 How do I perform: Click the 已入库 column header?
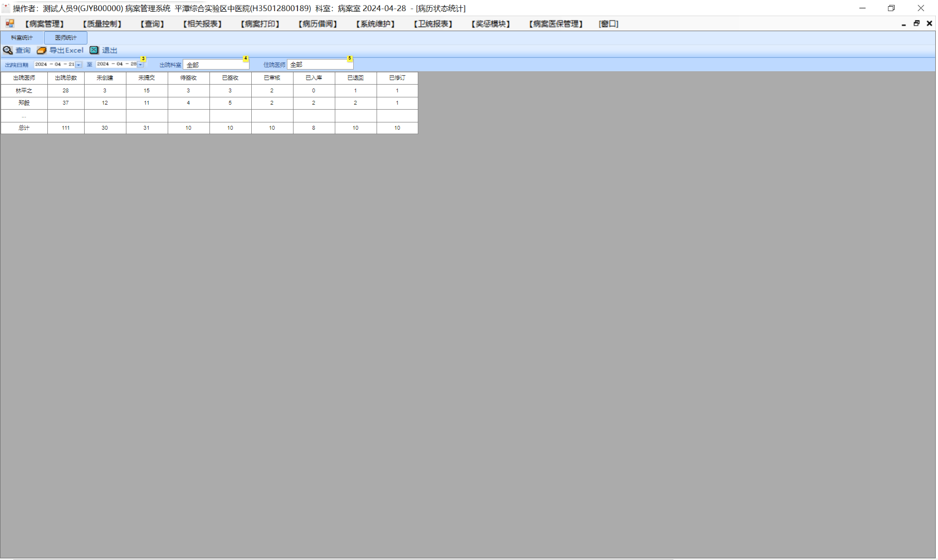(x=314, y=78)
